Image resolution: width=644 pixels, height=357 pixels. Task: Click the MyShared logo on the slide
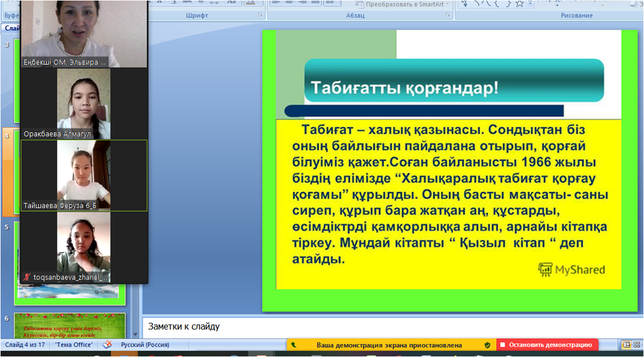[x=572, y=269]
